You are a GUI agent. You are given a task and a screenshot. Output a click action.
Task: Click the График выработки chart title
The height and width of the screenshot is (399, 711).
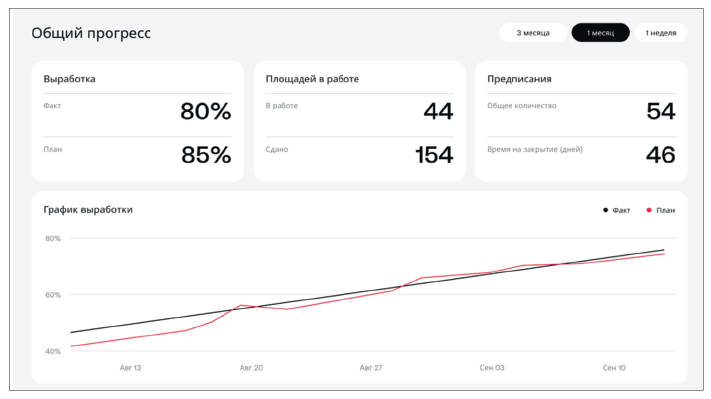[88, 210]
